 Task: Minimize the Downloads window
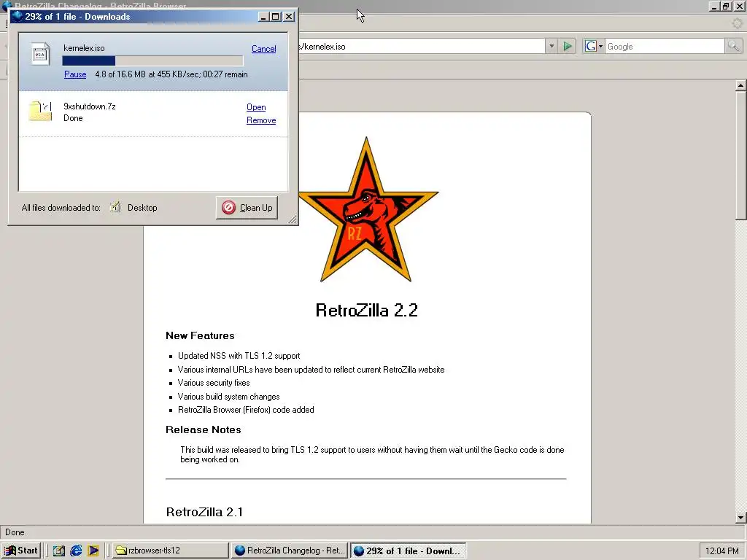[x=263, y=17]
